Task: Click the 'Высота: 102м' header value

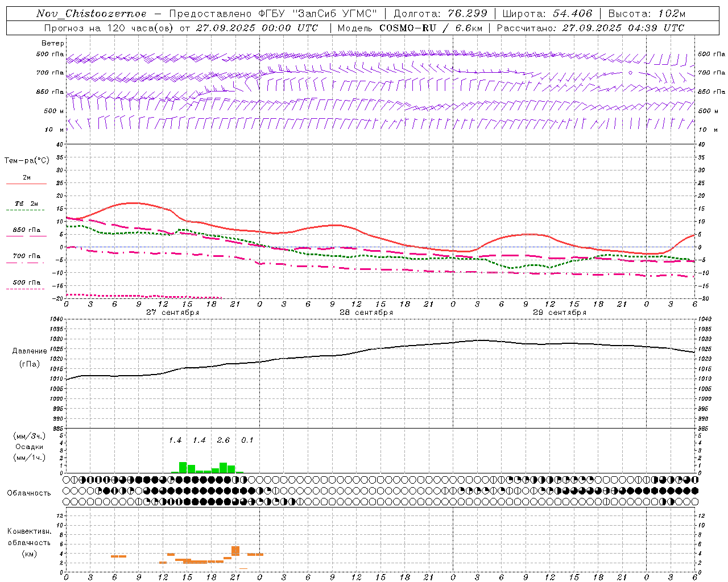Action: (647, 14)
